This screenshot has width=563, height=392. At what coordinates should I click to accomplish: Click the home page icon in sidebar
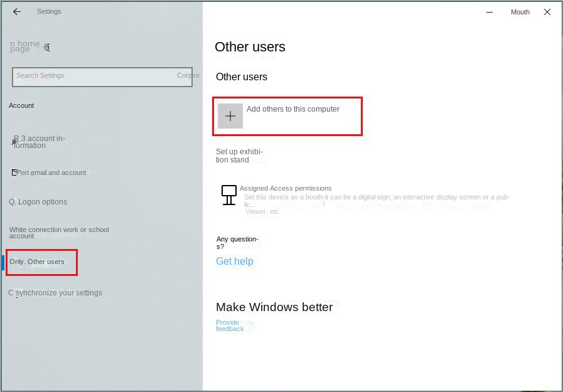47,48
